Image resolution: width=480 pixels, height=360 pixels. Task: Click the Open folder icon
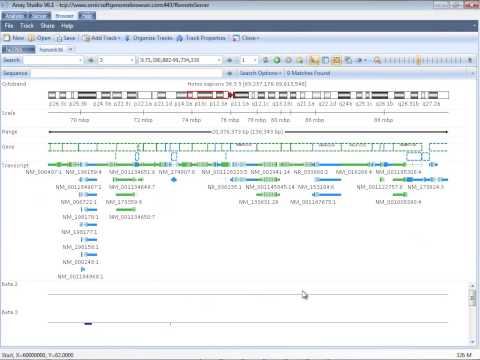[x=32, y=38]
